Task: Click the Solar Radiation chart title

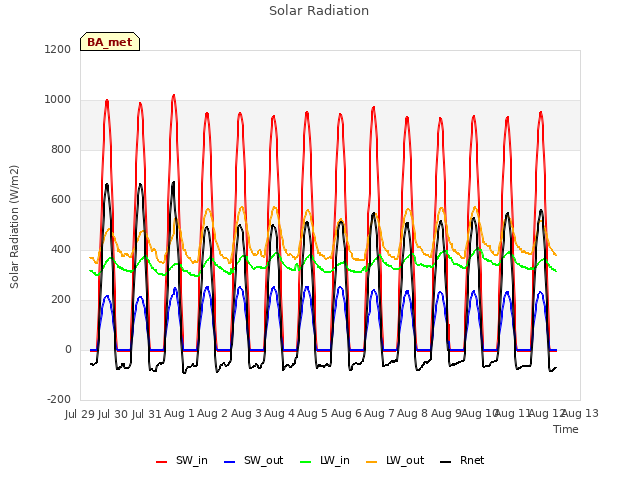Action: (x=319, y=11)
